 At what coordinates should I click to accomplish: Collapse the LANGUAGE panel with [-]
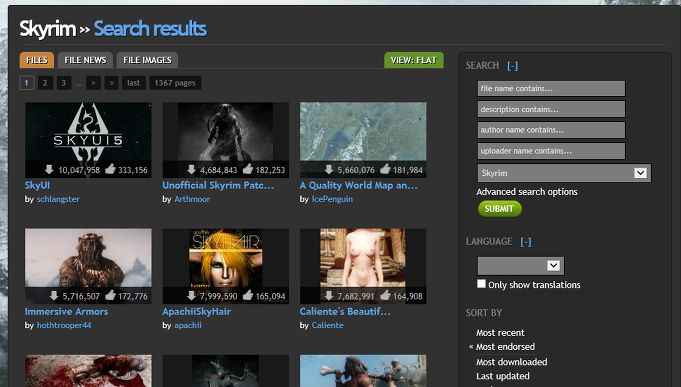[526, 241]
